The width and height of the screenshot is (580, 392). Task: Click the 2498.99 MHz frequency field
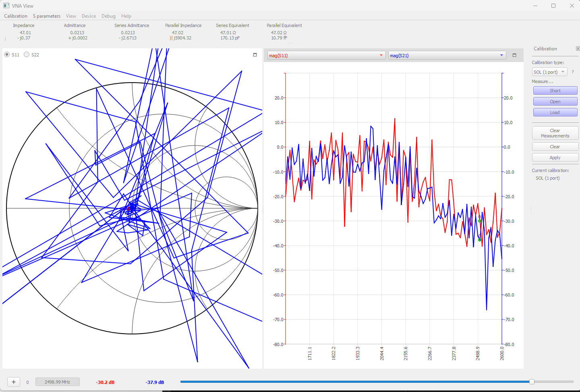tap(57, 382)
